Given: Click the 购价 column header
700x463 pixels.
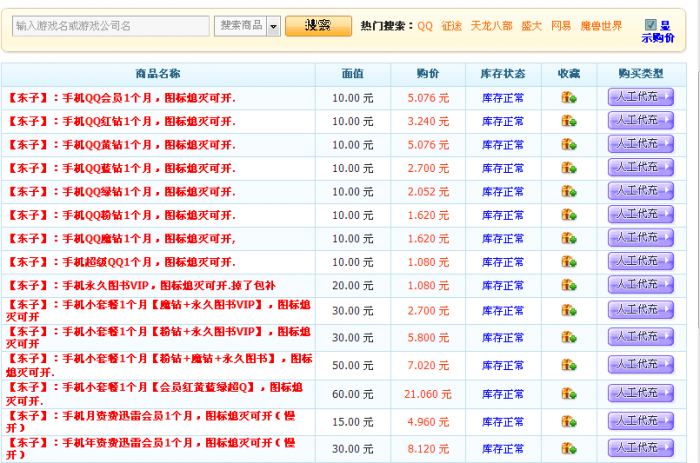Looking at the screenshot, I should 428,74.
